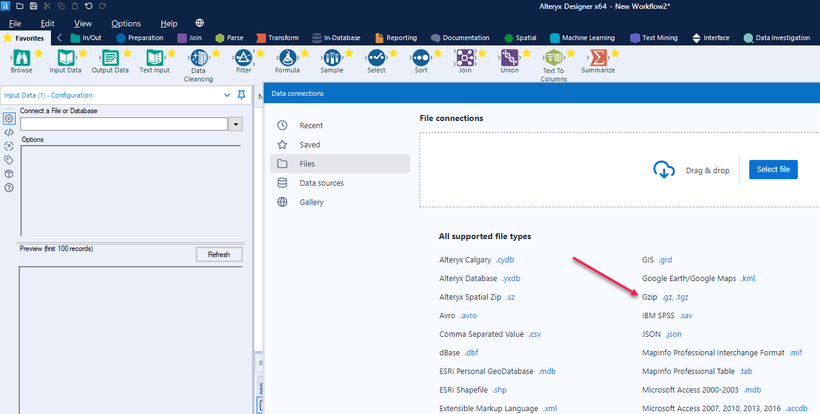Expand the Configuration window chevron menu
Screen dimensions: 820x414
227,95
